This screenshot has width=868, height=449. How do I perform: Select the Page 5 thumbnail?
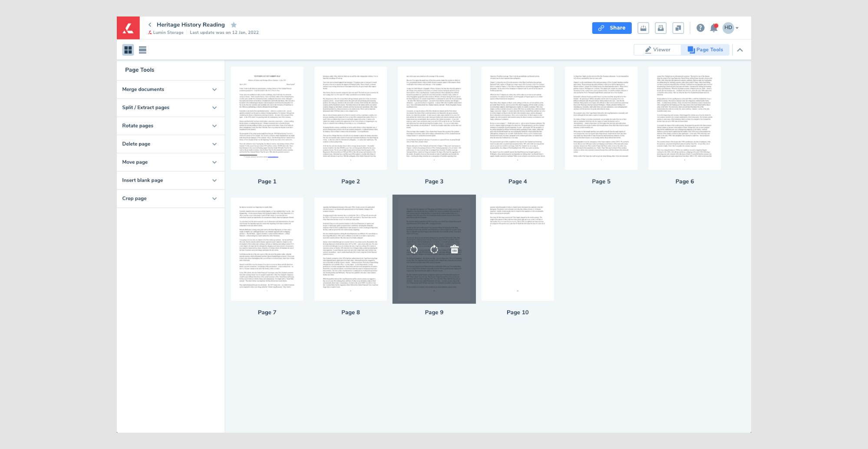[x=601, y=118]
